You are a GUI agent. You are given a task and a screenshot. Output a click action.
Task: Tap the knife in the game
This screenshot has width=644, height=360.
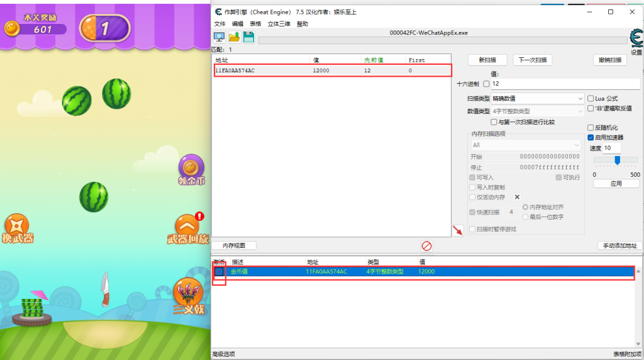[105, 290]
